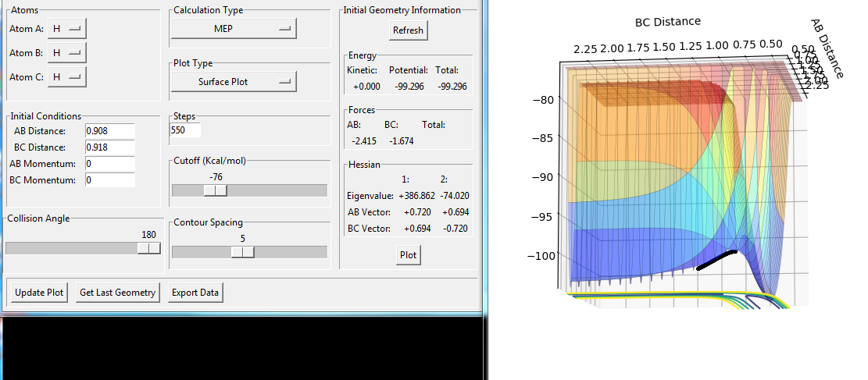Select Hessian eigenvalue -74.020

pos(455,196)
